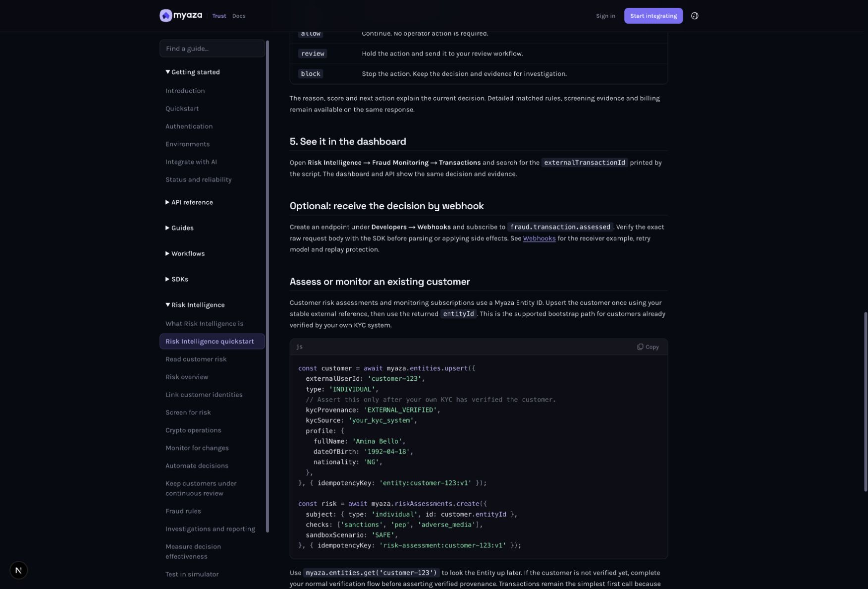Viewport: 868px width, 589px height.
Task: Open Monitor for changes
Action: click(x=197, y=448)
